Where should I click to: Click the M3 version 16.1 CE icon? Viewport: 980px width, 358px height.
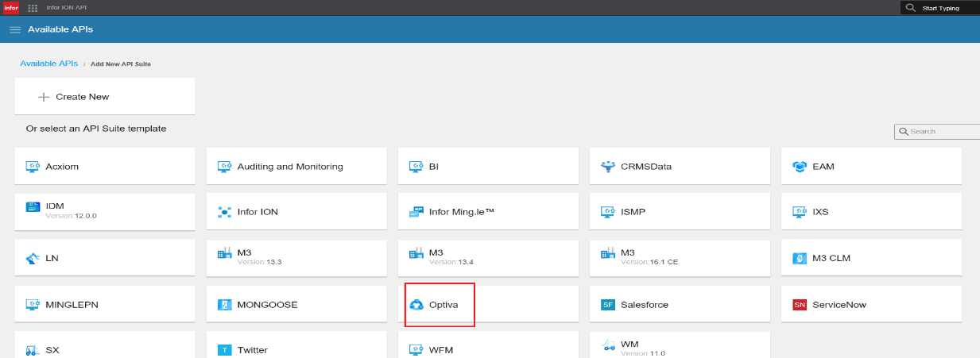(x=608, y=253)
